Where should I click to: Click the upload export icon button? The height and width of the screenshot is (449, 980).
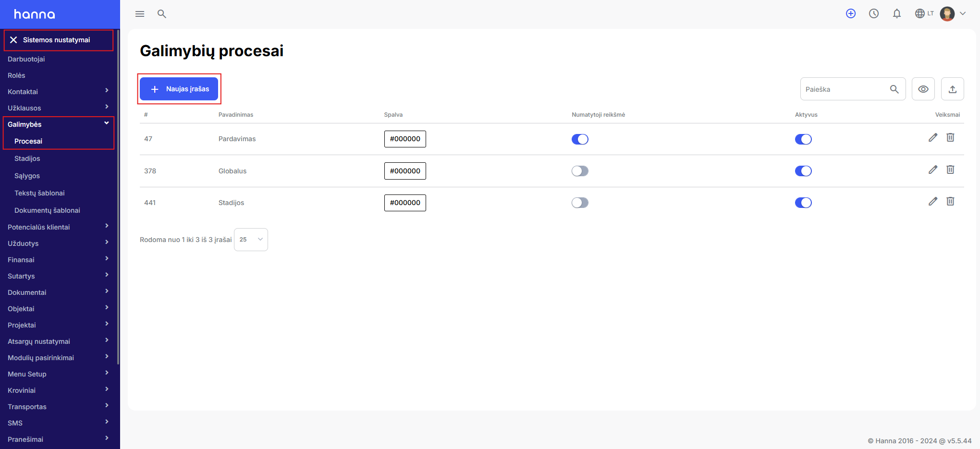click(953, 89)
